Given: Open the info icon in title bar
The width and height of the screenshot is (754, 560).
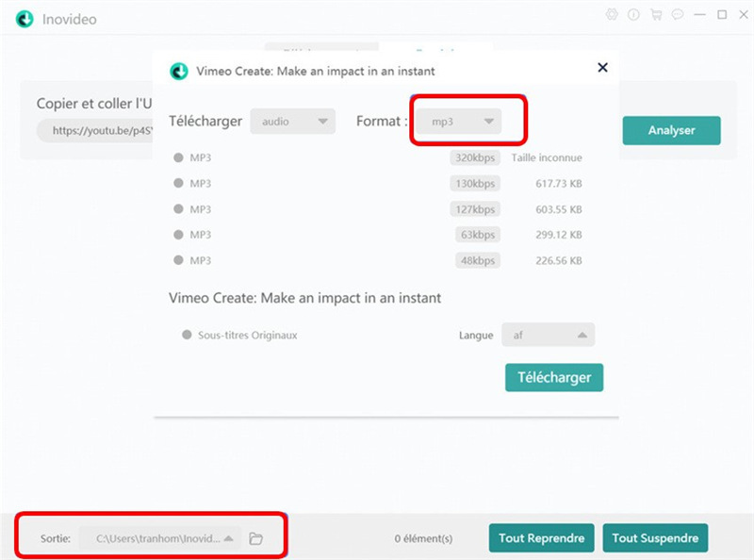Looking at the screenshot, I should tap(633, 15).
